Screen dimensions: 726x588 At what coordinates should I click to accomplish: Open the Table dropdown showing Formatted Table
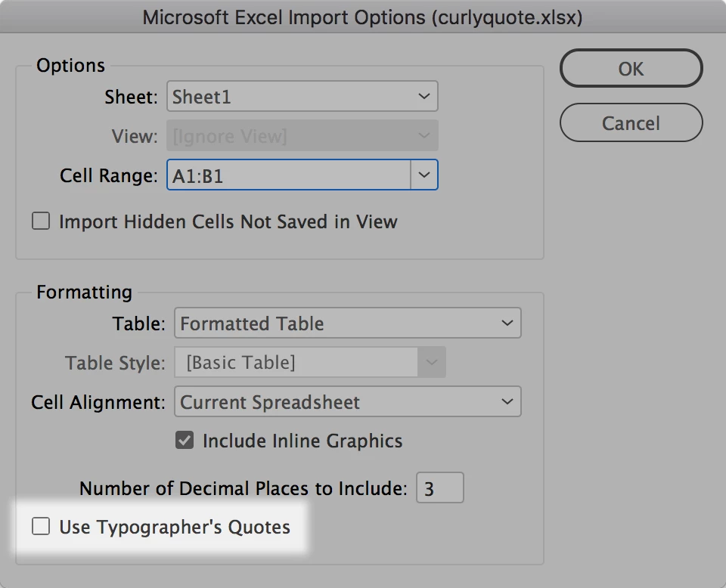click(x=347, y=323)
